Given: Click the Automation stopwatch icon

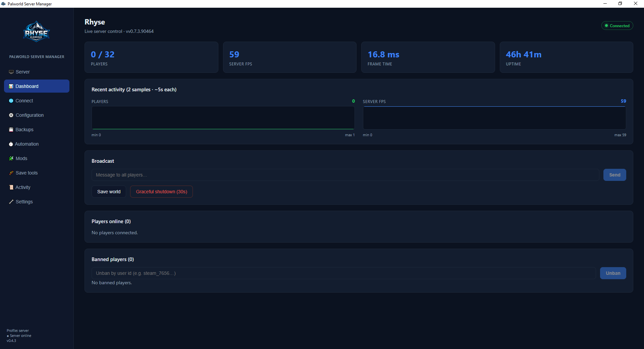Looking at the screenshot, I should point(11,144).
